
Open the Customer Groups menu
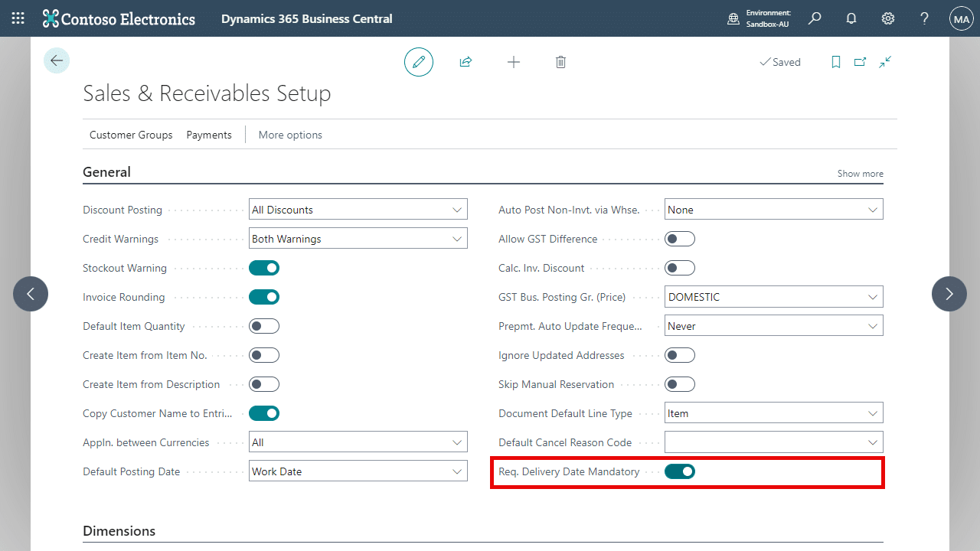point(131,135)
